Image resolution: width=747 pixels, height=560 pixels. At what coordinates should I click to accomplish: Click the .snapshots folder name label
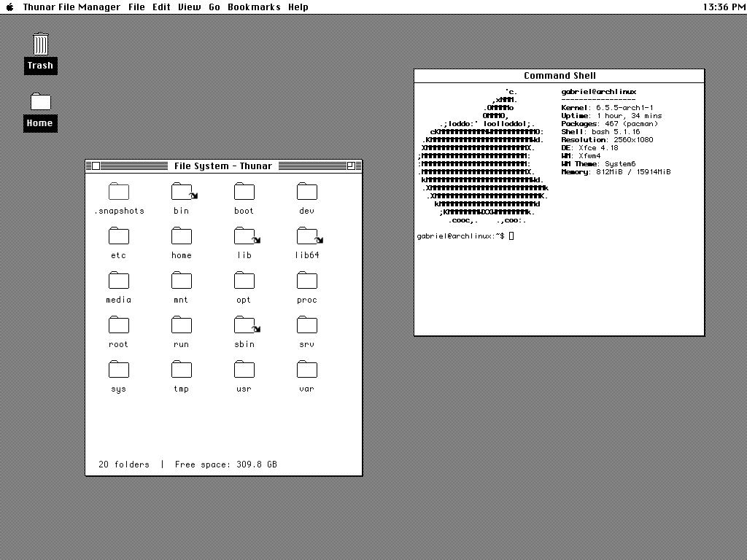[x=119, y=211]
